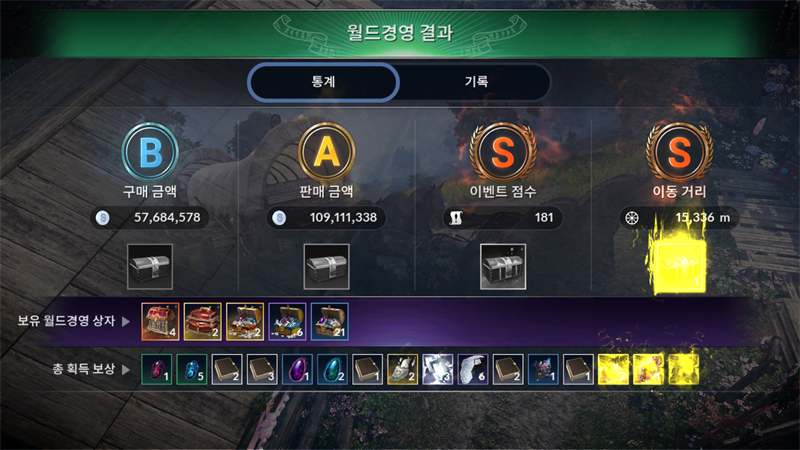The width and height of the screenshot is (800, 450).
Task: Click the 181 event score field
Action: click(x=503, y=218)
